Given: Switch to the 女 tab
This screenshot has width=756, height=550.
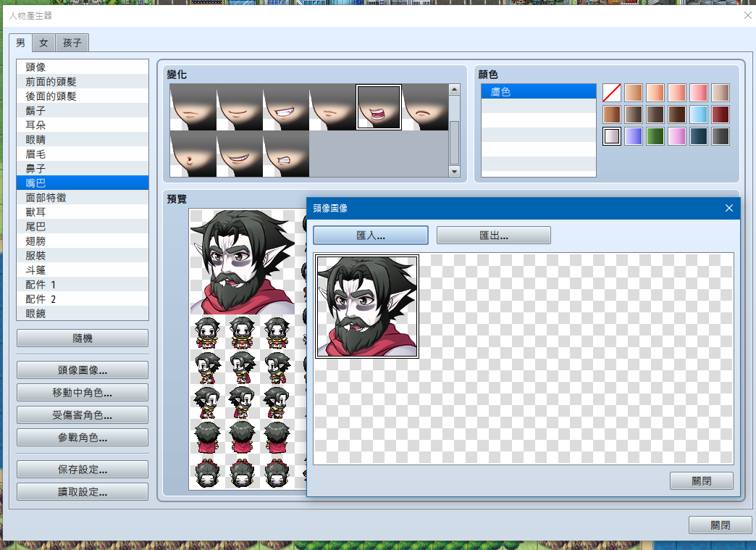Looking at the screenshot, I should point(44,43).
